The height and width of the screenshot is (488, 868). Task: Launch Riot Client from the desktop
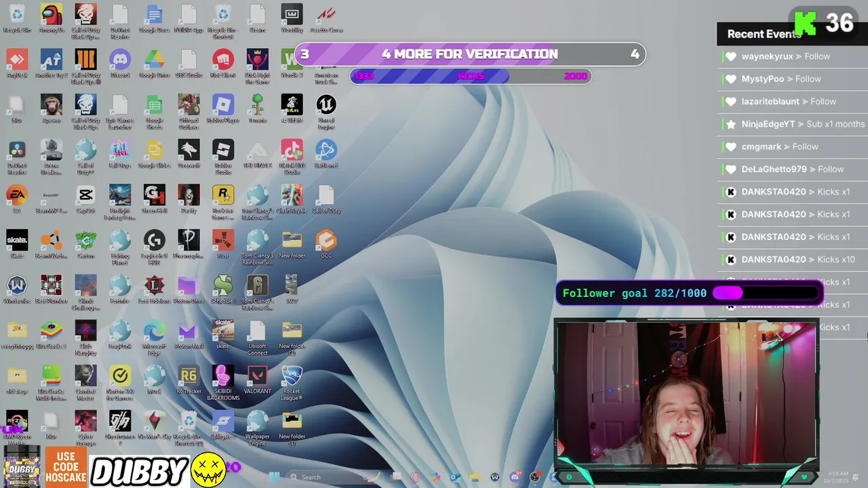pos(223,64)
